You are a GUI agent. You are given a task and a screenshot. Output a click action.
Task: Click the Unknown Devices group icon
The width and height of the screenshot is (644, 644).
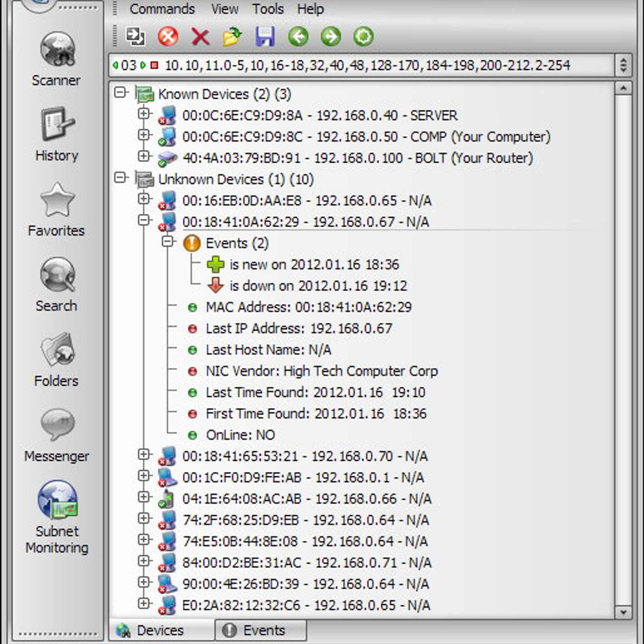144,180
